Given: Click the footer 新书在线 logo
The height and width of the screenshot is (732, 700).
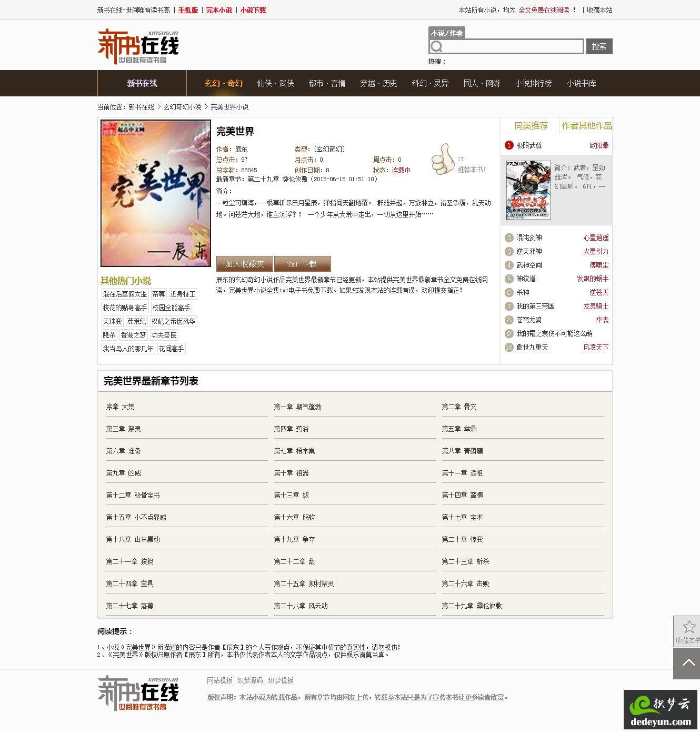Looking at the screenshot, I should coord(138,693).
